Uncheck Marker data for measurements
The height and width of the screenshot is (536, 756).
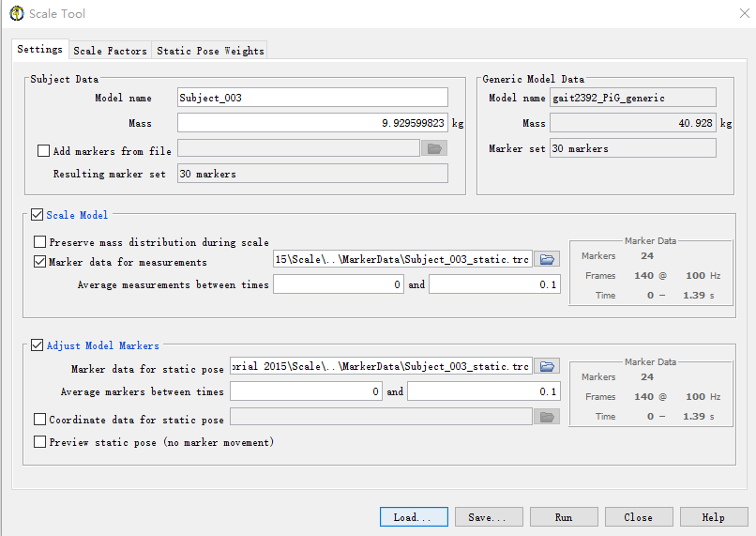(x=40, y=263)
